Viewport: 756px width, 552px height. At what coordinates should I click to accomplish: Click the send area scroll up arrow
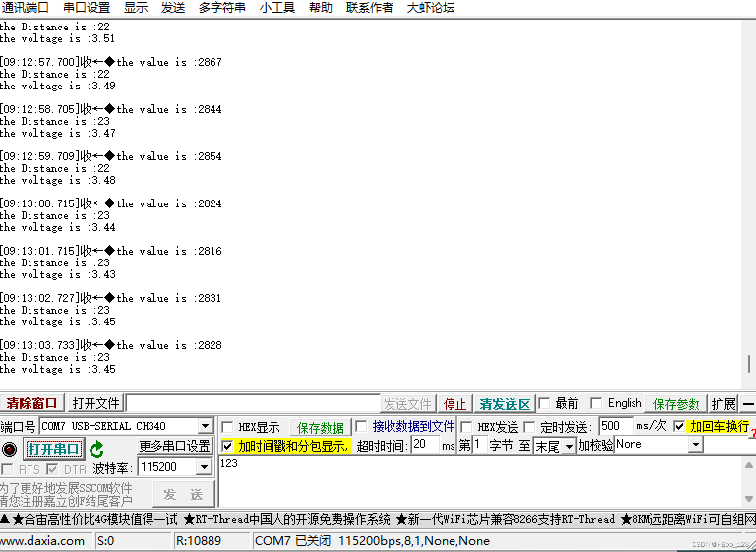coord(749,465)
